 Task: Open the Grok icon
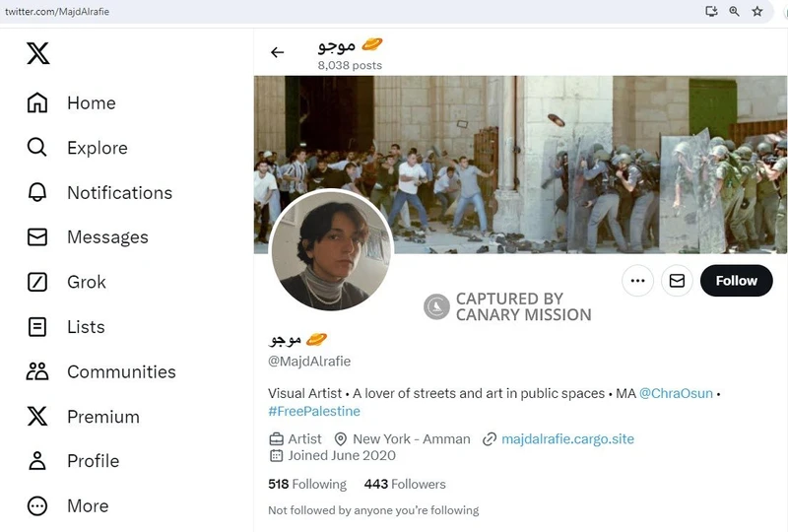point(37,282)
